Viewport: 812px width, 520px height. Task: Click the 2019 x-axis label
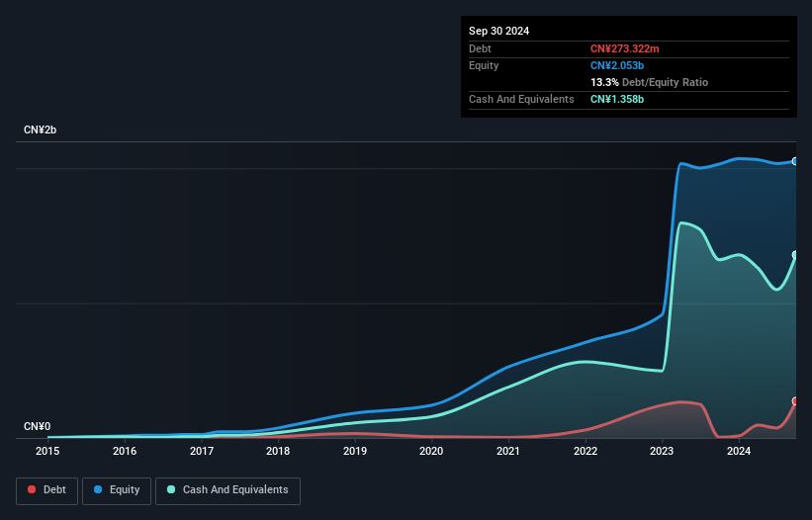click(355, 451)
